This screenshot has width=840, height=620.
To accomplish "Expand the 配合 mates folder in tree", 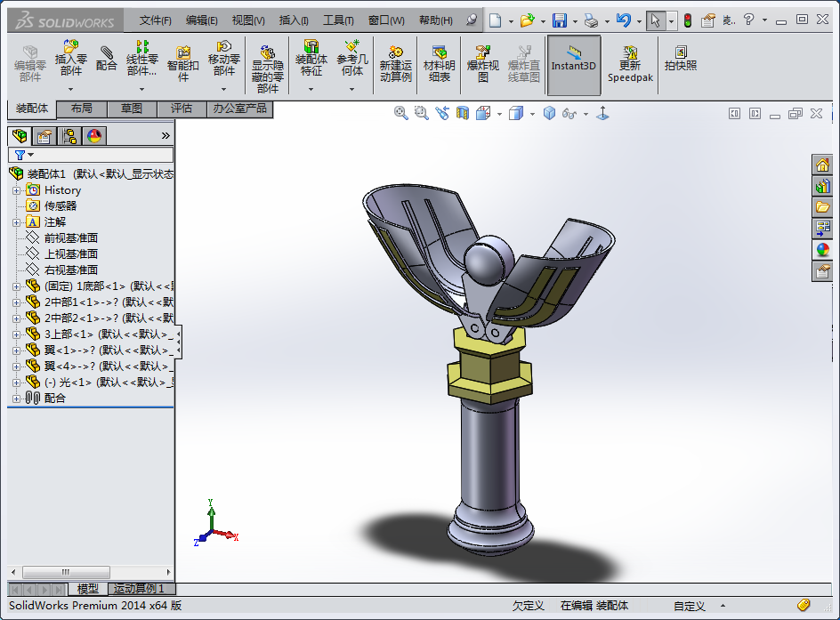I will coord(16,399).
